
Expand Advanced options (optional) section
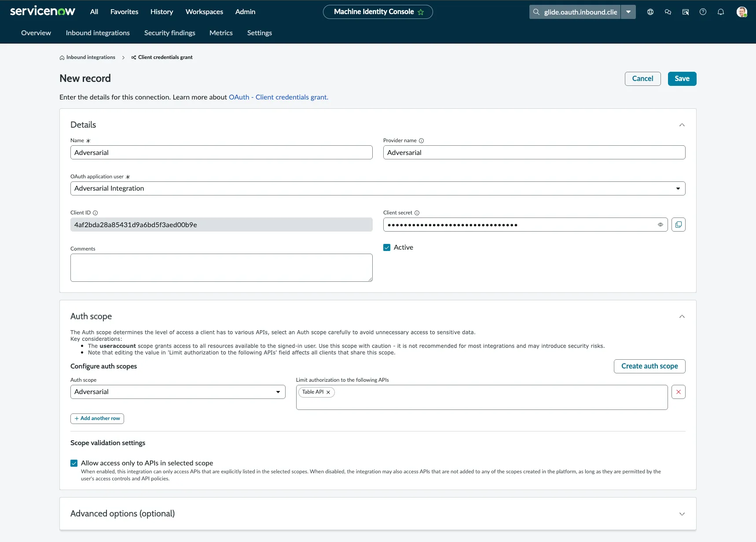click(x=682, y=514)
